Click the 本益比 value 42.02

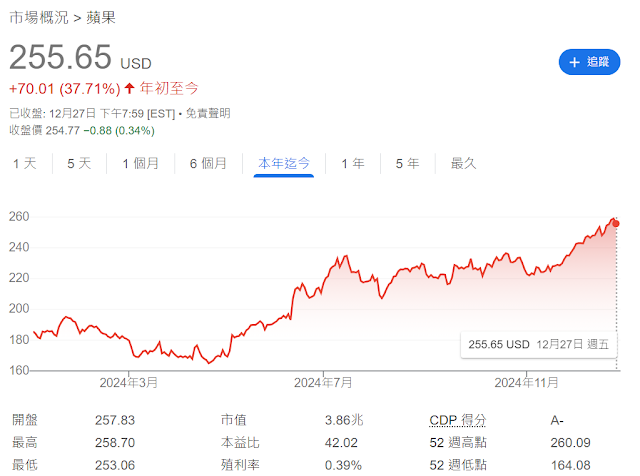pos(341,443)
